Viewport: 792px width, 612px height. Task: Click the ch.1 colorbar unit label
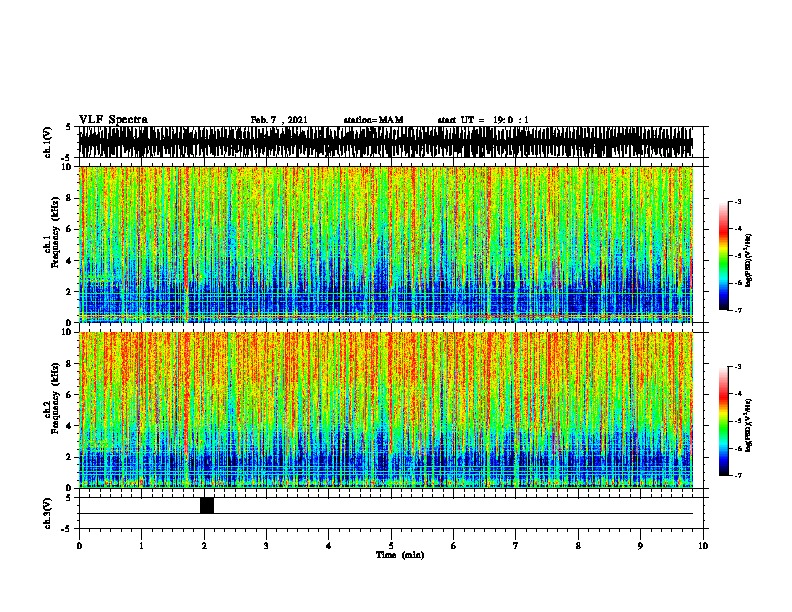(x=749, y=260)
